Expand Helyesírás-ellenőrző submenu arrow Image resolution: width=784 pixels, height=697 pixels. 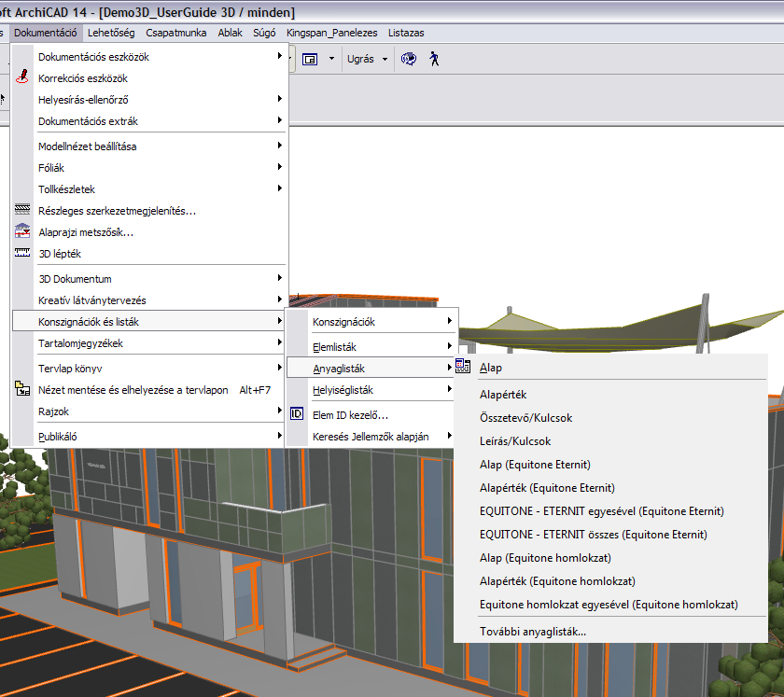coord(280,99)
